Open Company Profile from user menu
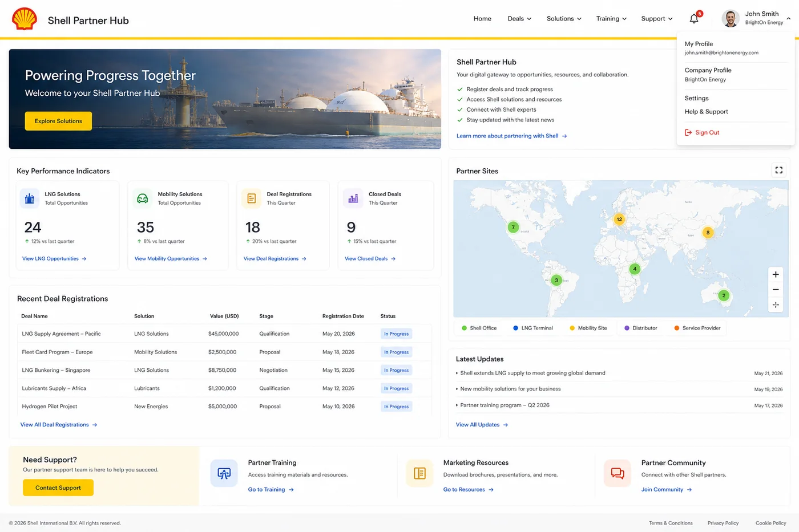This screenshot has width=799, height=532. pyautogui.click(x=708, y=70)
